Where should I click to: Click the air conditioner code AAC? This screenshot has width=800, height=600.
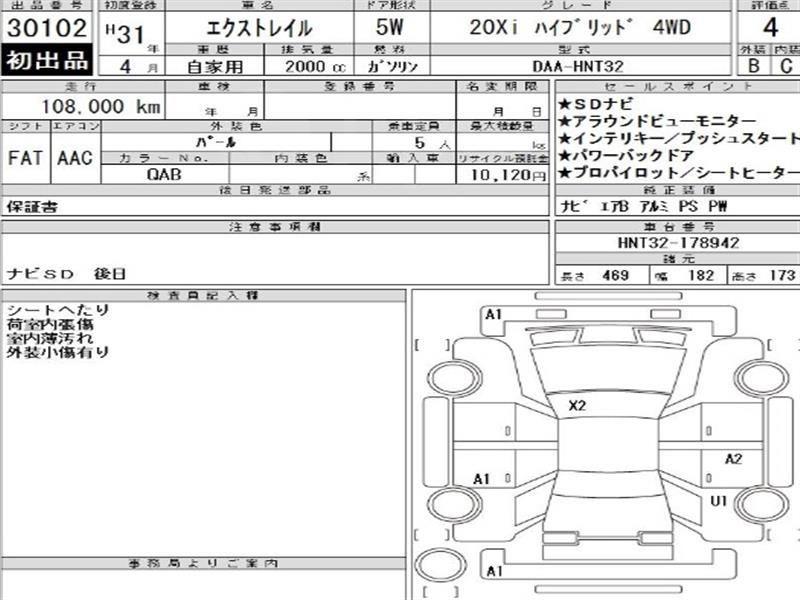point(75,158)
